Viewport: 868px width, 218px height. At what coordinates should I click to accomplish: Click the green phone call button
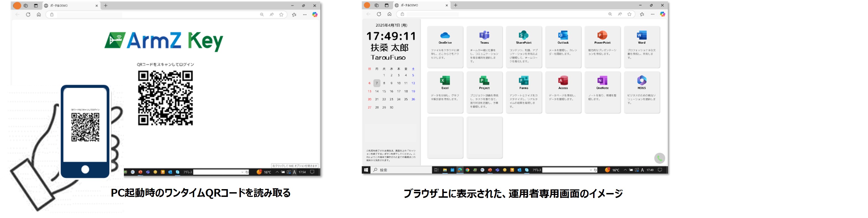coord(659,158)
